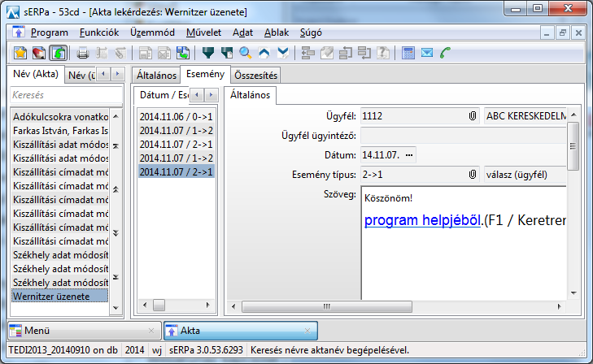Click the funnel with document icon

click(x=226, y=53)
